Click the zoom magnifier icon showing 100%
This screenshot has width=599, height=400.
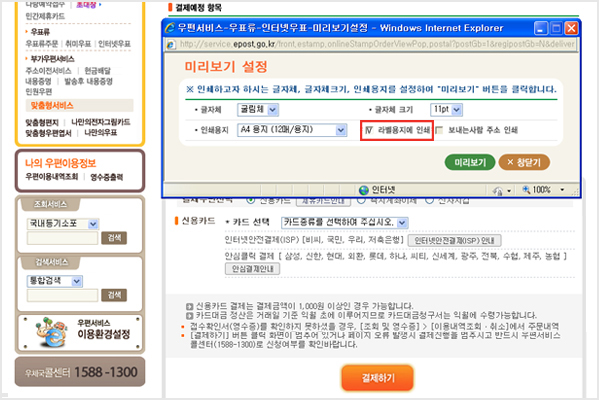526,189
